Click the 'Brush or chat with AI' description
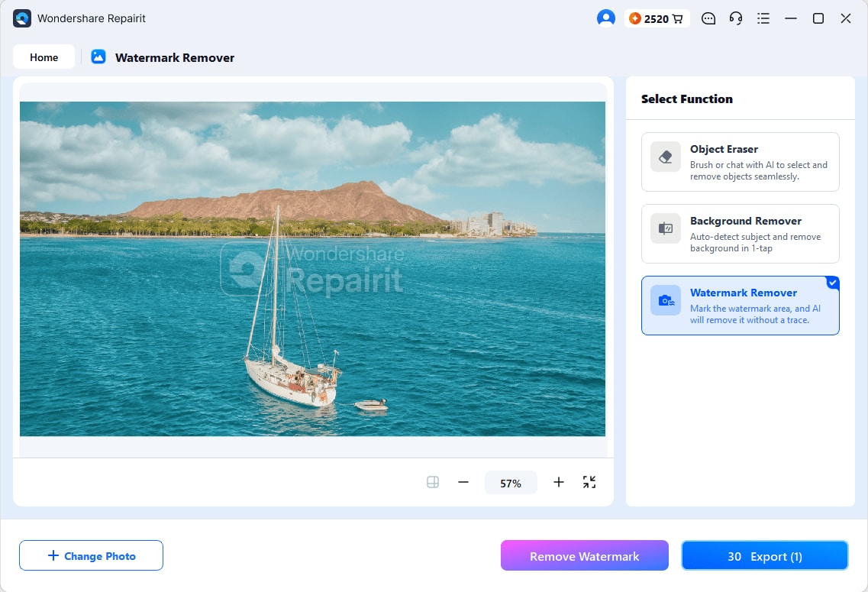 (758, 170)
